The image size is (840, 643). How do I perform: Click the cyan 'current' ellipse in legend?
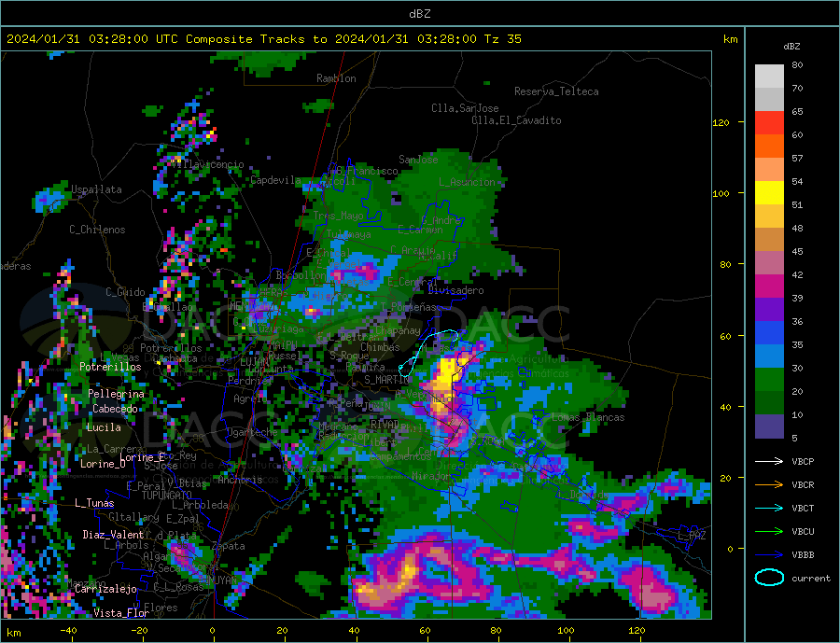769,578
